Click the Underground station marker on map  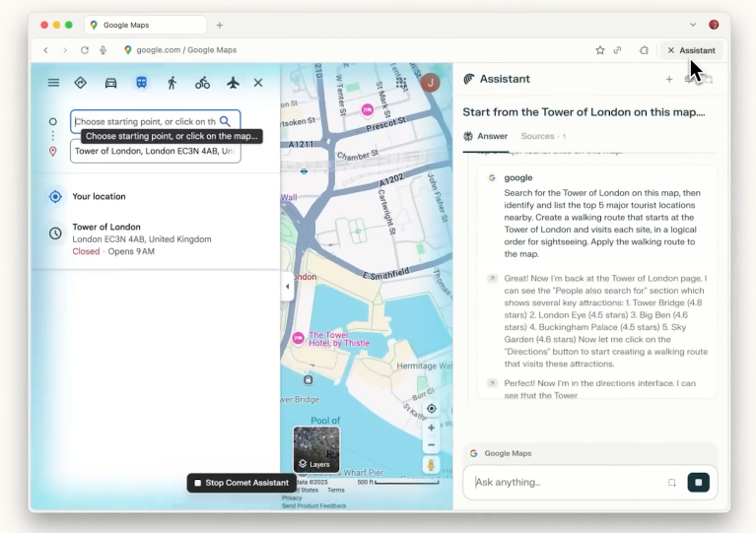point(304,171)
